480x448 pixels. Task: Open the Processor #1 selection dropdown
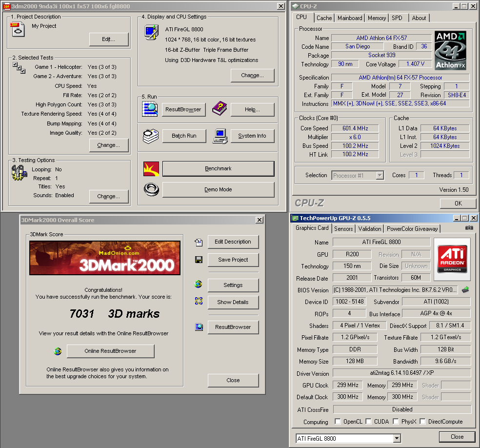[380, 175]
